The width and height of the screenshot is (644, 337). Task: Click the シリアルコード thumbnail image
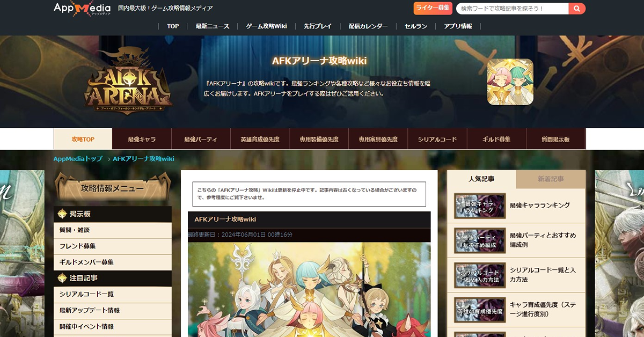[480, 275]
